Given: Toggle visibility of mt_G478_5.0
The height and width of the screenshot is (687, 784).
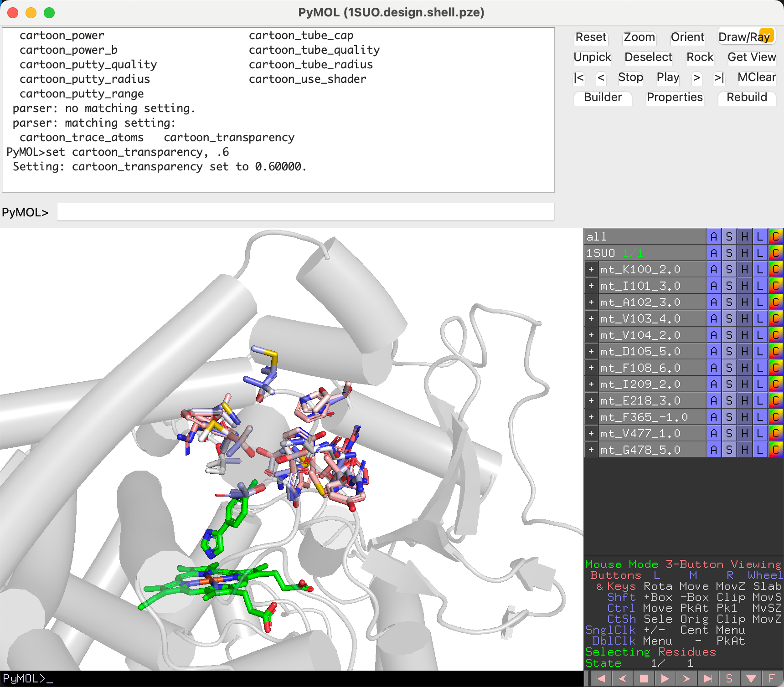Looking at the screenshot, I should tap(652, 450).
